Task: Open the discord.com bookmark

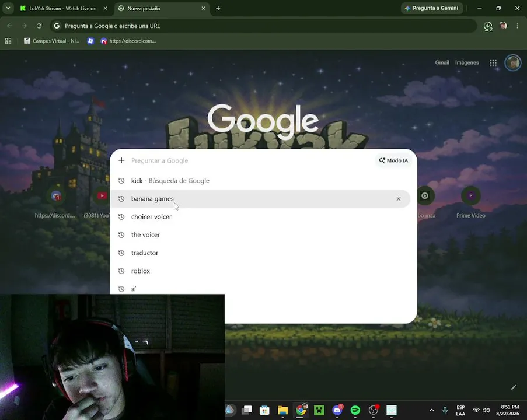Action: pyautogui.click(x=128, y=41)
